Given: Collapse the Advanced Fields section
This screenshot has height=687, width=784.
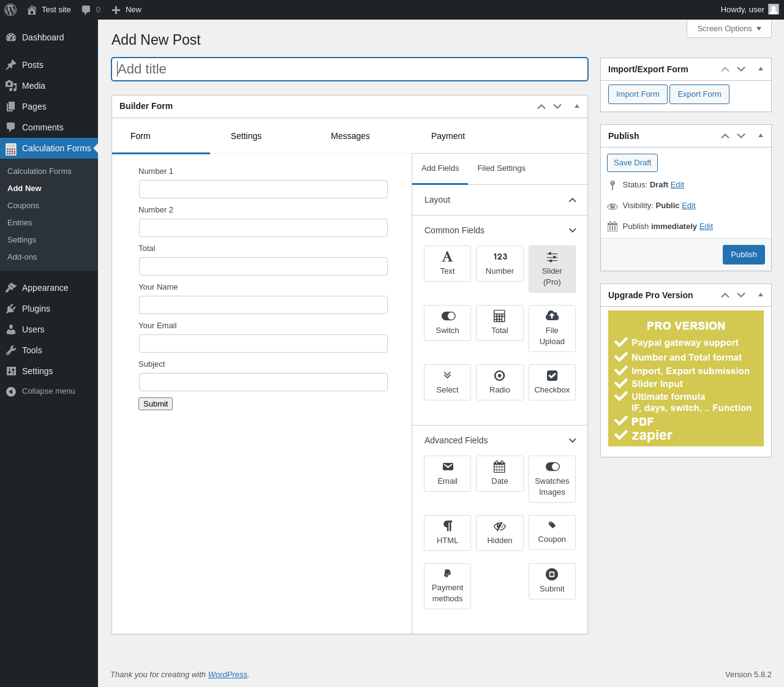Looking at the screenshot, I should click(500, 440).
